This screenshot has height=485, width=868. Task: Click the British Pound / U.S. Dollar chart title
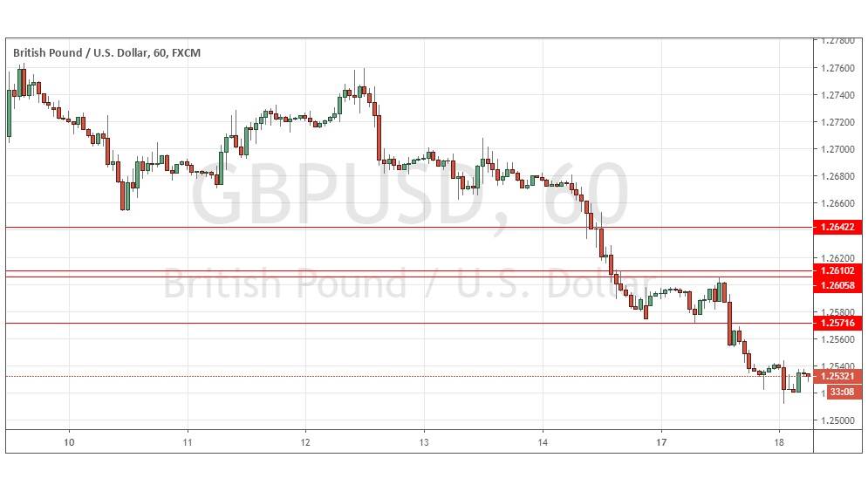click(106, 53)
